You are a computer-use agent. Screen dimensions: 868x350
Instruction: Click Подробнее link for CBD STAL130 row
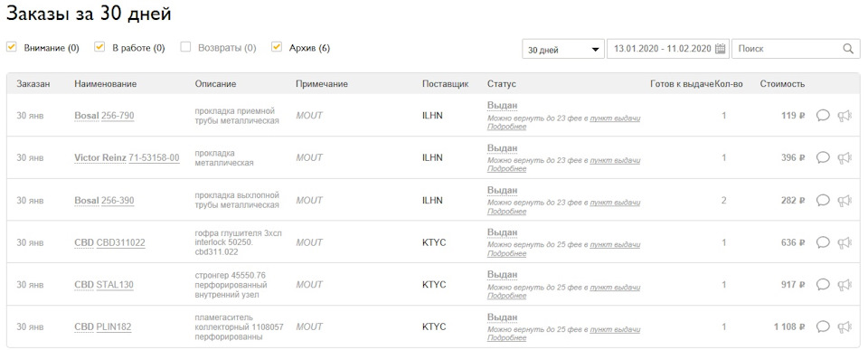tap(506, 296)
